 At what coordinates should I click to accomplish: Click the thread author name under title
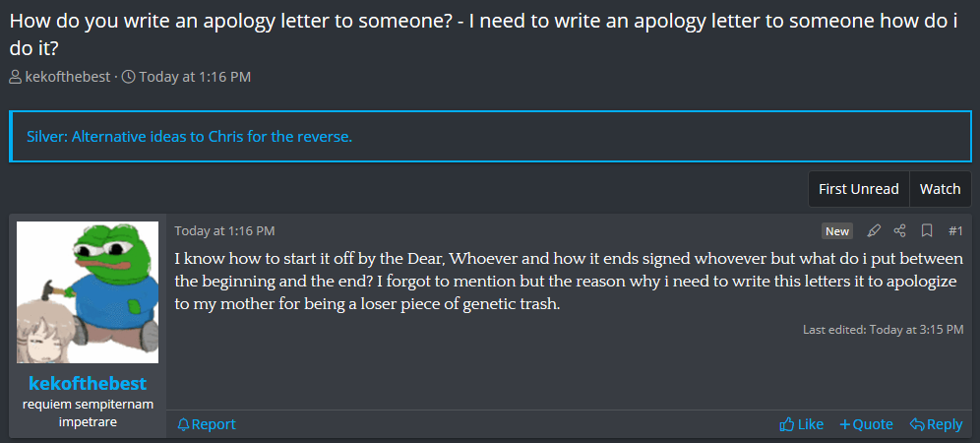(67, 77)
